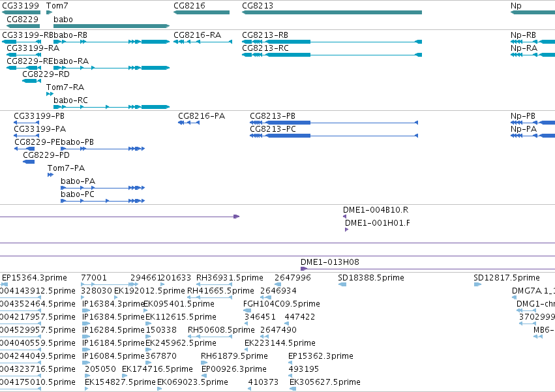Select the 2647996 EST label
Viewport: 555px width, 392px height.
[x=293, y=278]
